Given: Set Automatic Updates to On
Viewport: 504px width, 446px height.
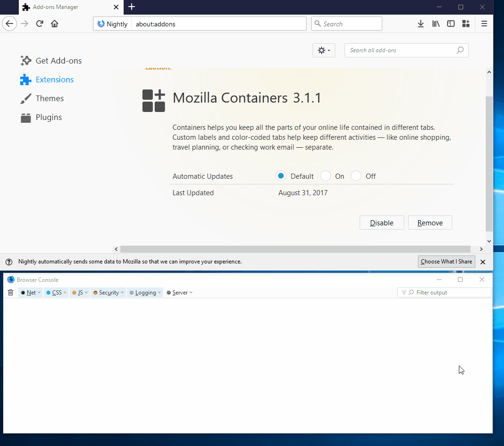Looking at the screenshot, I should tap(325, 175).
